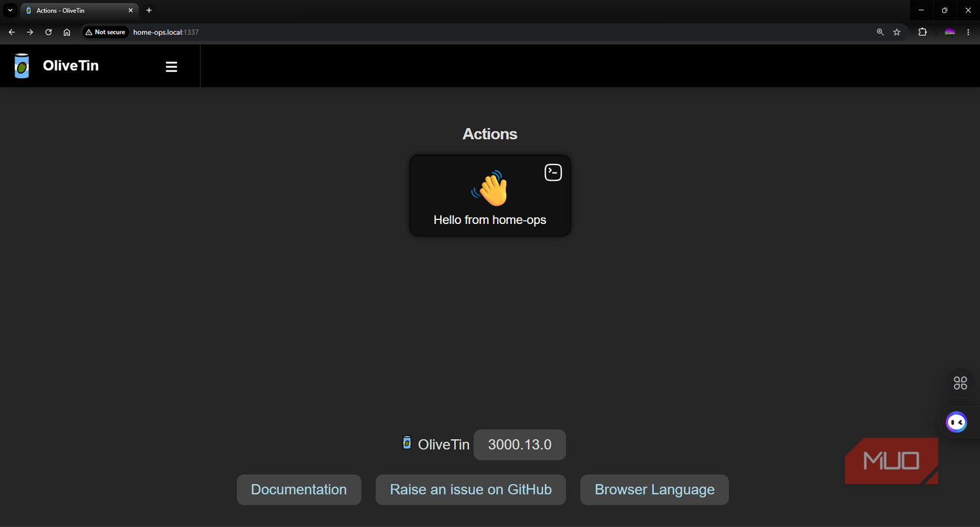Screen dimensions: 980x527
Task: Close the Actions - OliveTin tab
Action: 131,10
